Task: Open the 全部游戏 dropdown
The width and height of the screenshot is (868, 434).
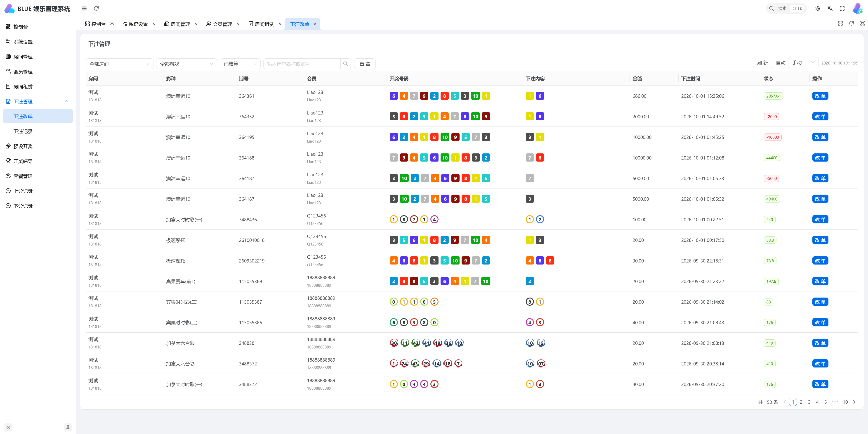Action: tap(186, 64)
